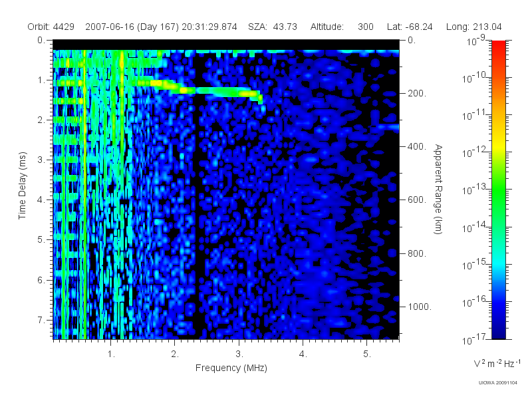Click frequency axis tick label '4.'
The image size is (532, 399).
303,354
